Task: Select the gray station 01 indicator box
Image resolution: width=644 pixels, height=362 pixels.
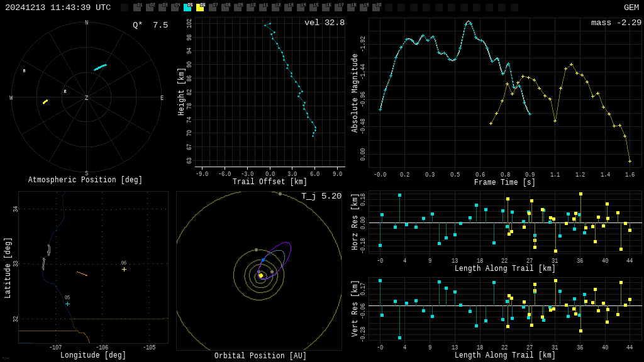Action: 137,8
